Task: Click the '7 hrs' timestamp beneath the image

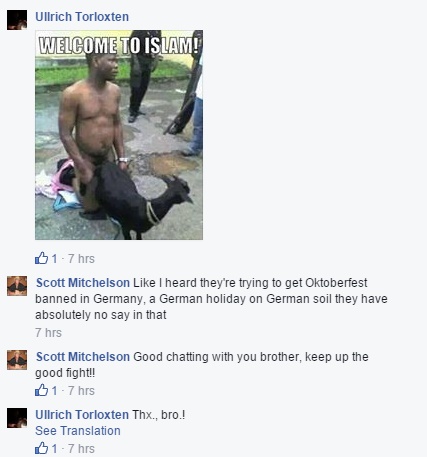Action: 81,259
